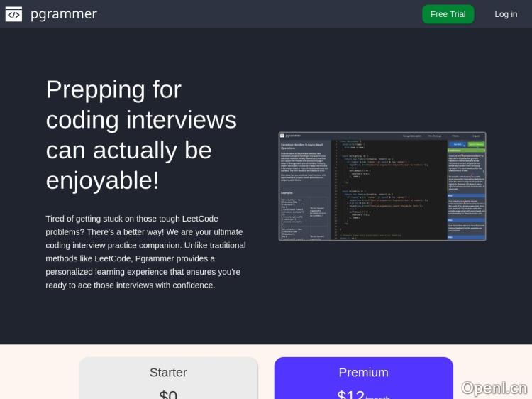Click the 'Prepping for coding interviews' headline
Image resolution: width=532 pixels, height=399 pixels.
[140, 135]
